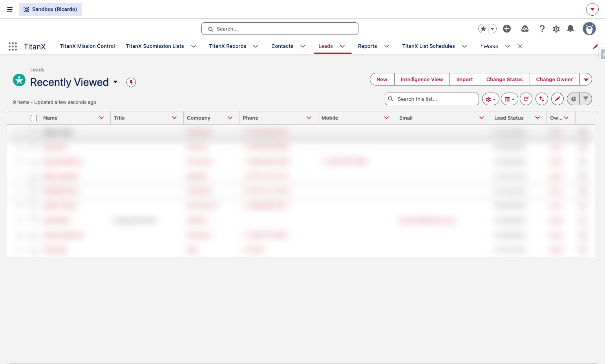Click the Change Owner button
Image resolution: width=605 pixels, height=364 pixels.
[x=555, y=80]
